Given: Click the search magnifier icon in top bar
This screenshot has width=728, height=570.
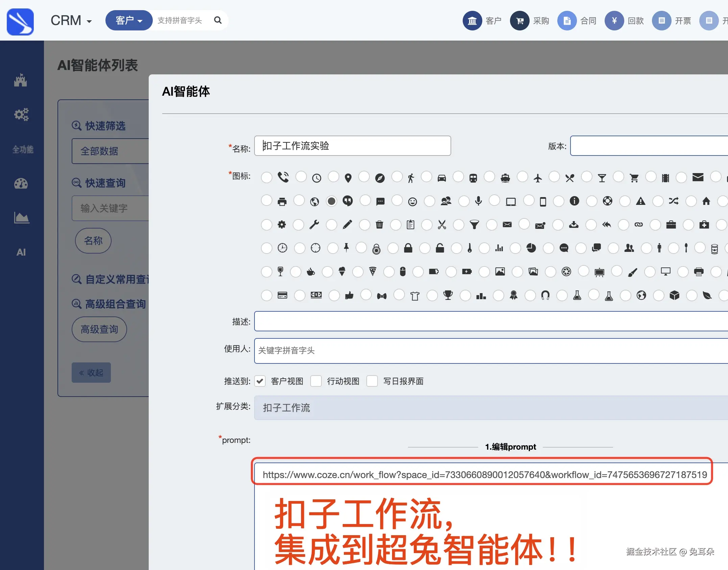Looking at the screenshot, I should pos(218,20).
